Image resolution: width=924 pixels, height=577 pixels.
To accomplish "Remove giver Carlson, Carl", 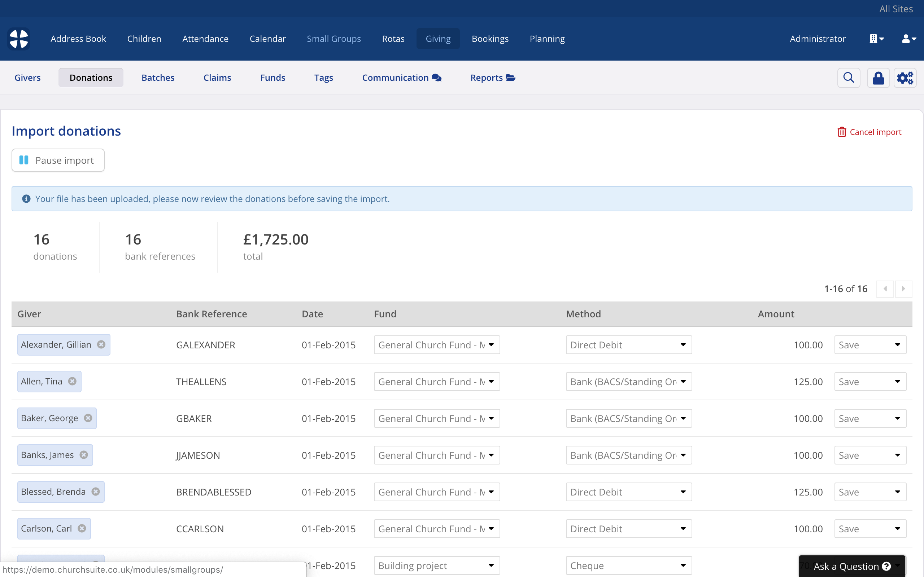I will 82,528.
